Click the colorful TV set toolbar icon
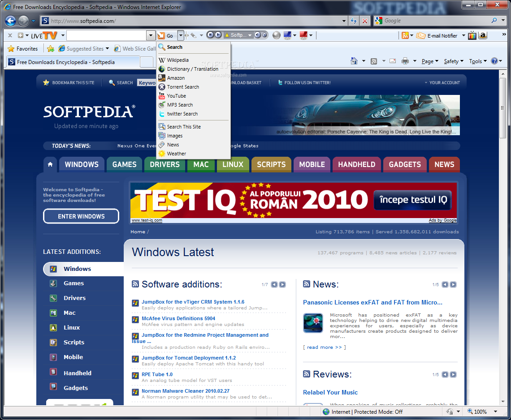This screenshot has width=511, height=420. click(x=472, y=35)
